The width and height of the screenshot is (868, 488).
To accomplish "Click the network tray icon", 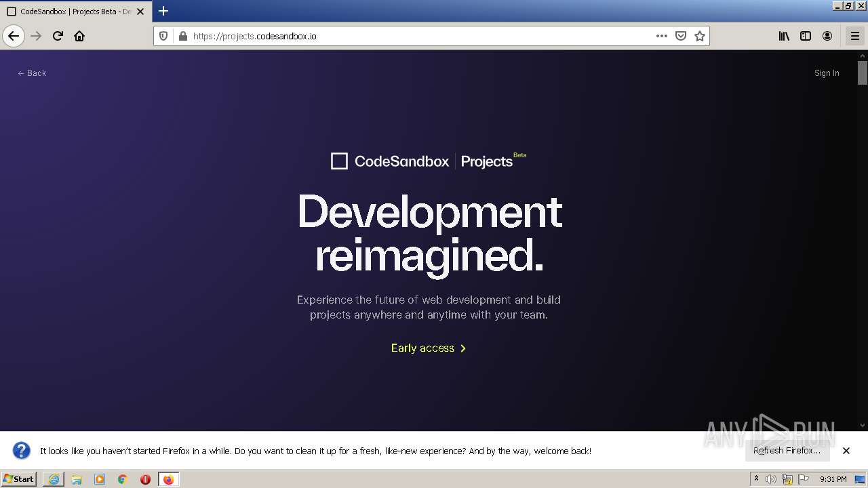I will 787,479.
